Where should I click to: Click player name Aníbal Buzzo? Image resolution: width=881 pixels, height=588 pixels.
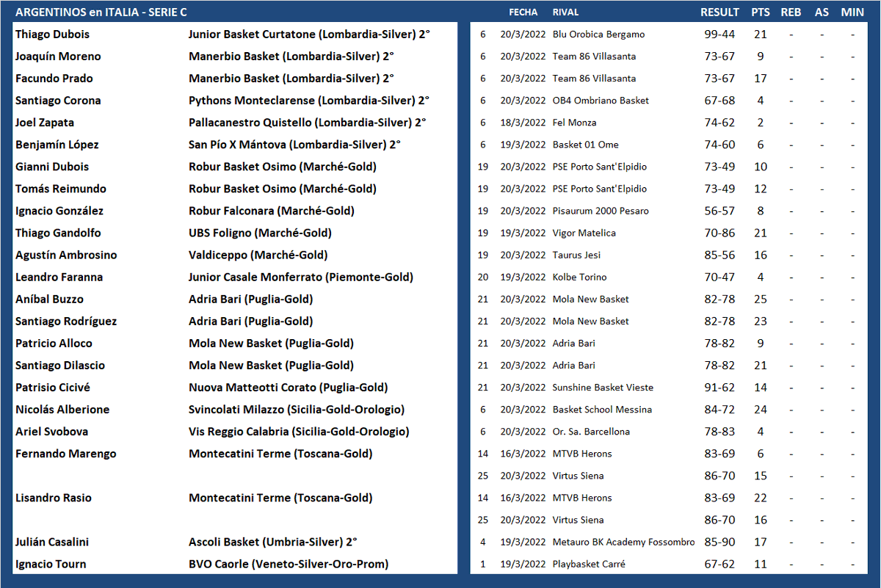pos(49,299)
